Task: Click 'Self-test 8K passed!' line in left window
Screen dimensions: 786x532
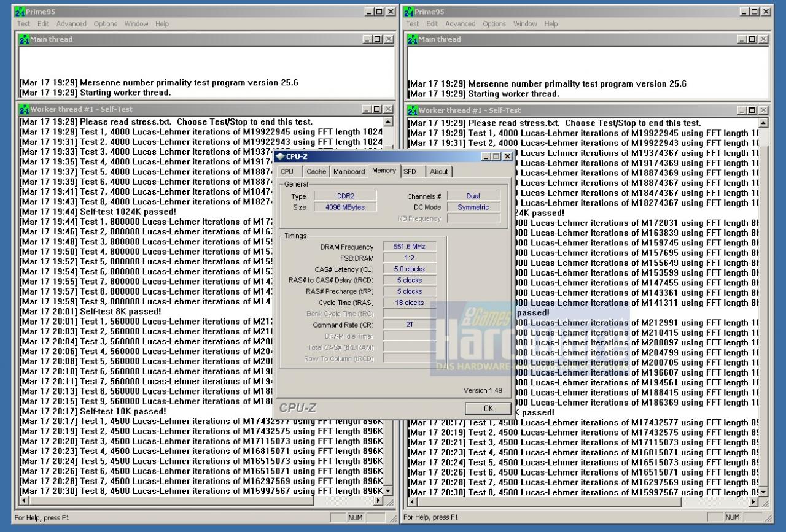Action: click(x=90, y=312)
